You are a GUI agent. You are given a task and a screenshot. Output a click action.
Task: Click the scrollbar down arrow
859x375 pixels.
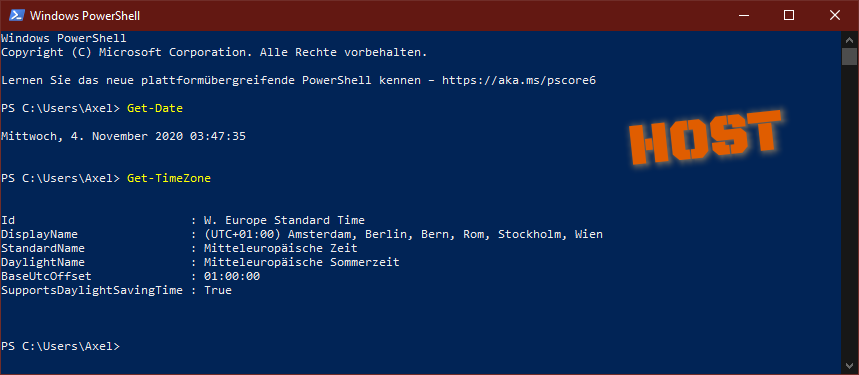click(849, 366)
